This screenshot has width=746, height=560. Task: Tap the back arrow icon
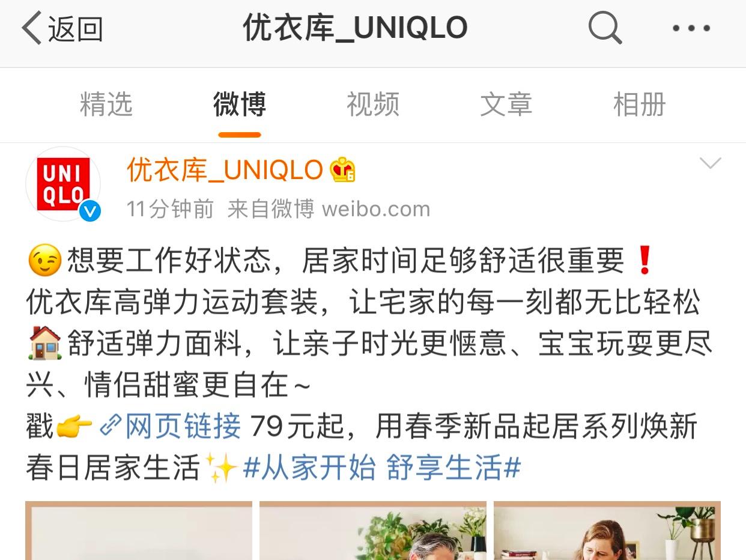coord(31,28)
